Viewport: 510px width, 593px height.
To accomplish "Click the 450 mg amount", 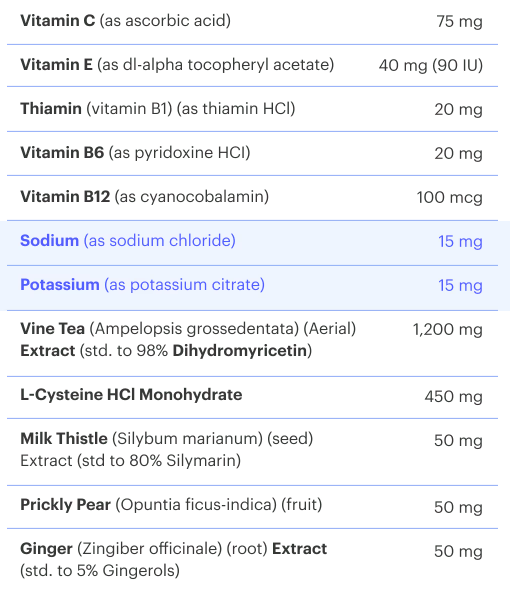I will [453, 397].
